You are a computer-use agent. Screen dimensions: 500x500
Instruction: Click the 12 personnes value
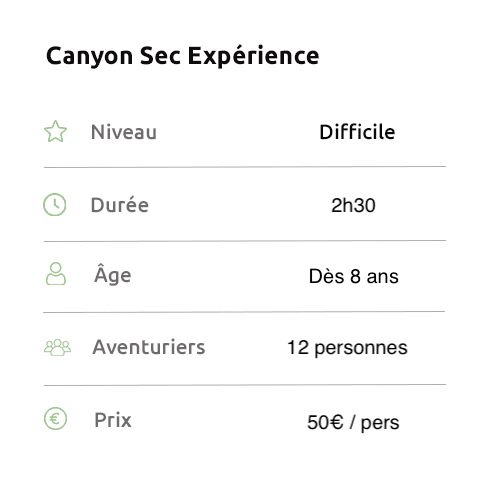click(x=347, y=348)
